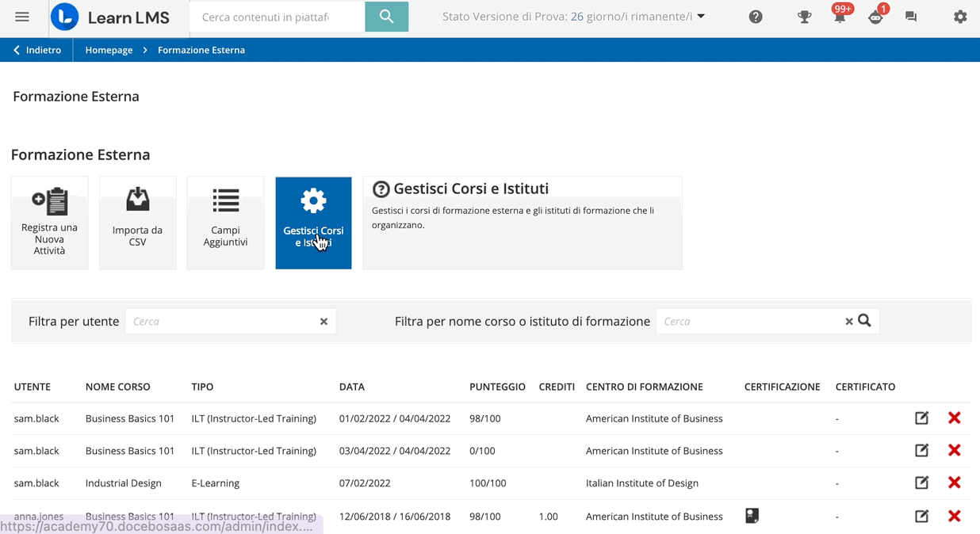This screenshot has height=534, width=980.
Task: Clear the user filter with the X
Action: 323,322
